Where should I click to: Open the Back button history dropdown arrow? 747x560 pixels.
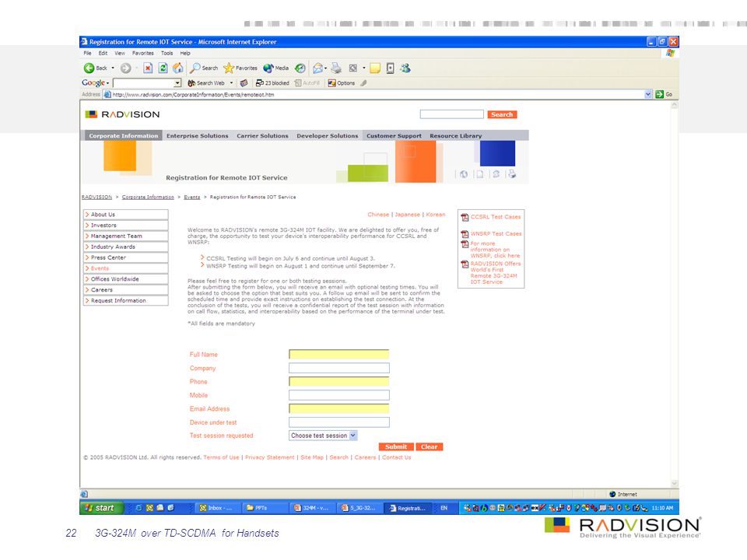pyautogui.click(x=113, y=68)
